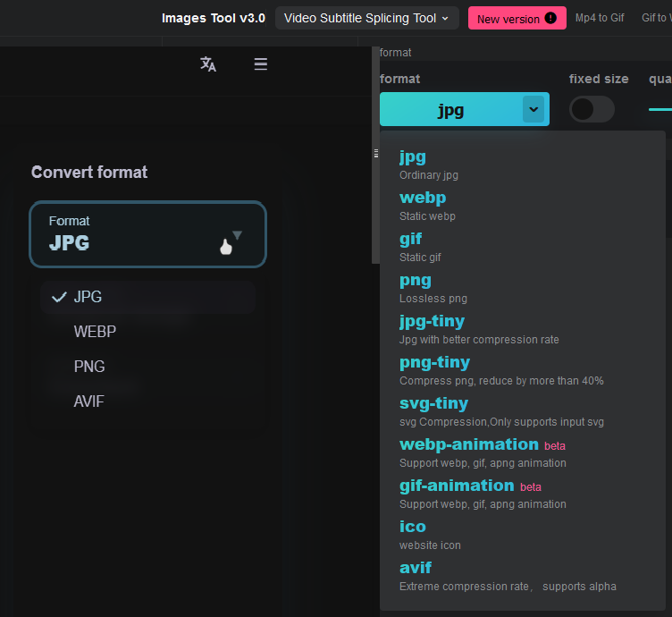The width and height of the screenshot is (672, 617).
Task: Click the Images Tool v3.0 title
Action: (x=214, y=18)
